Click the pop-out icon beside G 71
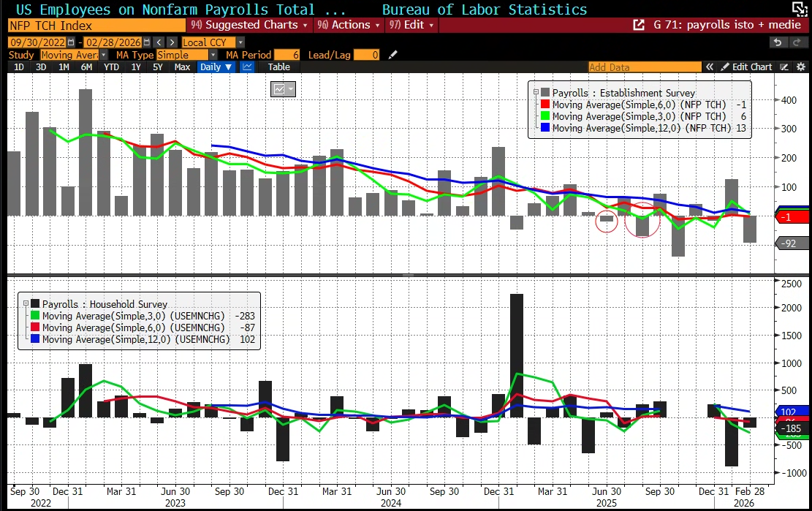The image size is (812, 511). [640, 25]
